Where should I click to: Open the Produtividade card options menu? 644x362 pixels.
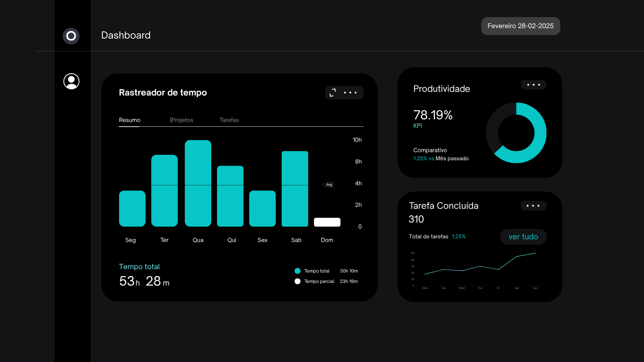(534, 85)
